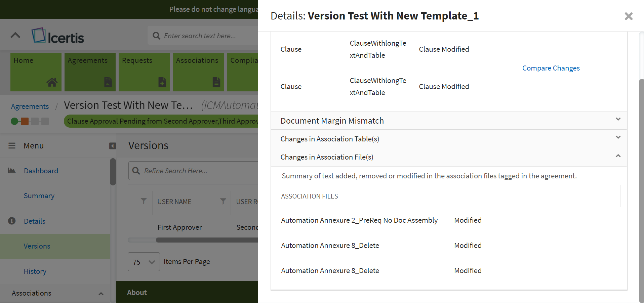The width and height of the screenshot is (644, 303).
Task: Open Dashboard from the side menu
Action: pos(41,171)
